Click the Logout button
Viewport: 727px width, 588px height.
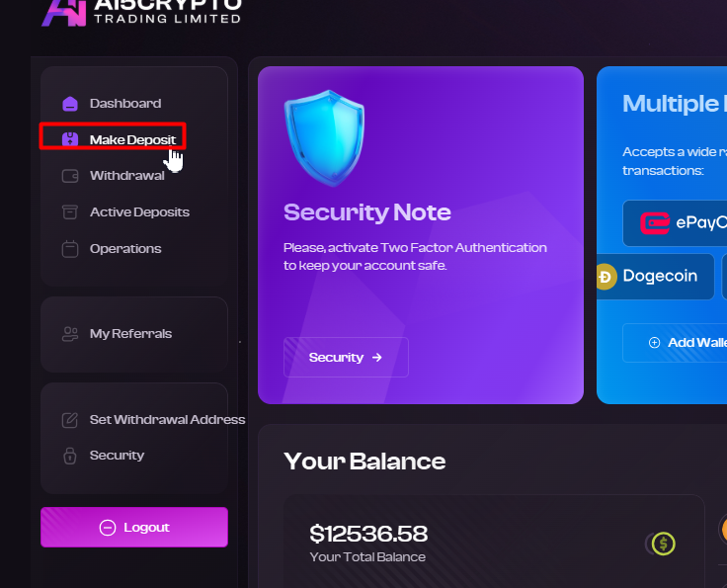(x=134, y=528)
